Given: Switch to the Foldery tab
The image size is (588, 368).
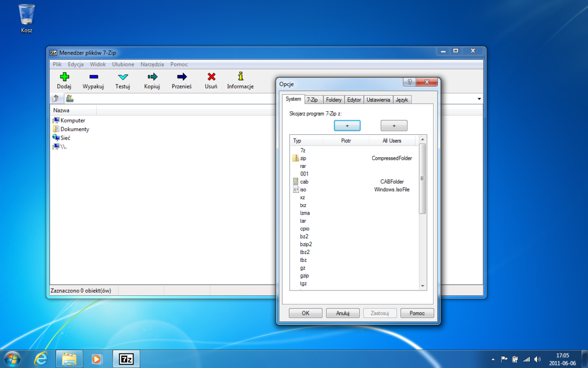Looking at the screenshot, I should [x=334, y=100].
